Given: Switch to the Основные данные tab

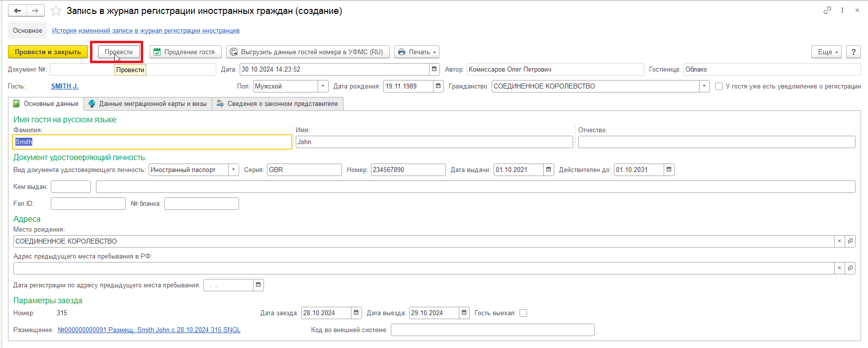Looking at the screenshot, I should click(46, 103).
